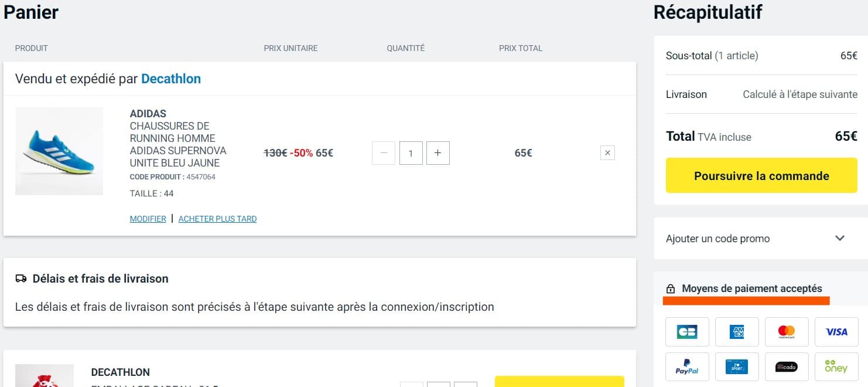Click the Mastercard payment icon
This screenshot has width=868, height=387.
click(787, 332)
